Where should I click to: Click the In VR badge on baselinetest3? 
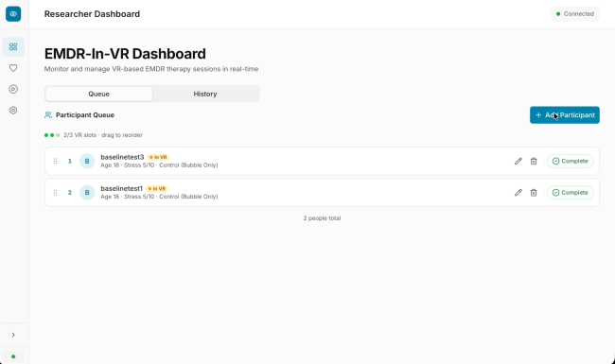(158, 157)
